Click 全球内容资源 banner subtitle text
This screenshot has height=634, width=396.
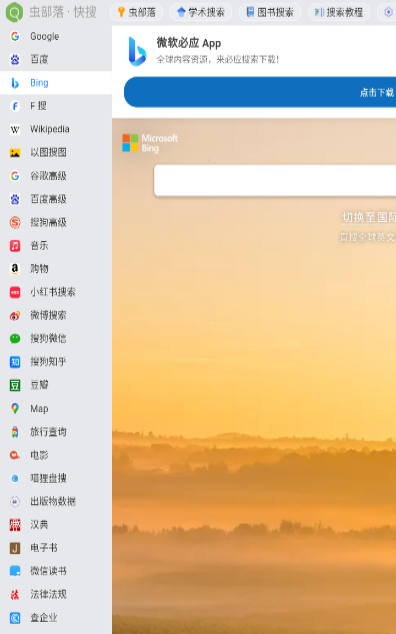pyautogui.click(x=218, y=60)
